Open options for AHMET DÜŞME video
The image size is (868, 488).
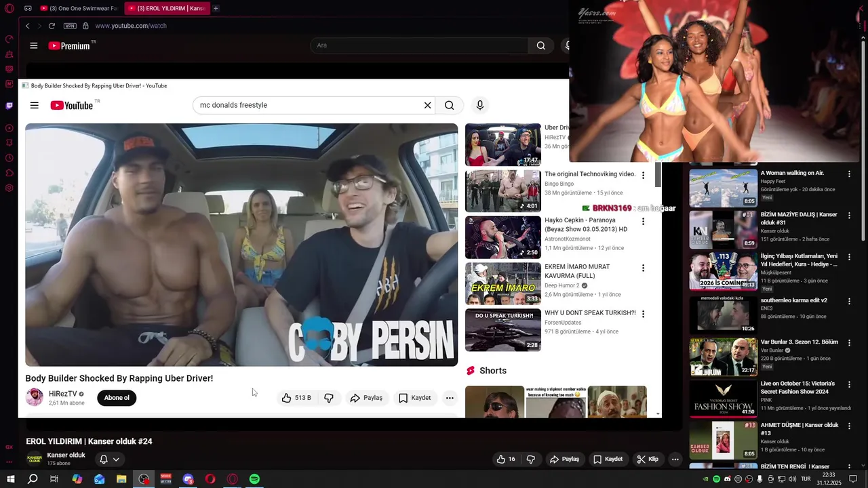849,426
